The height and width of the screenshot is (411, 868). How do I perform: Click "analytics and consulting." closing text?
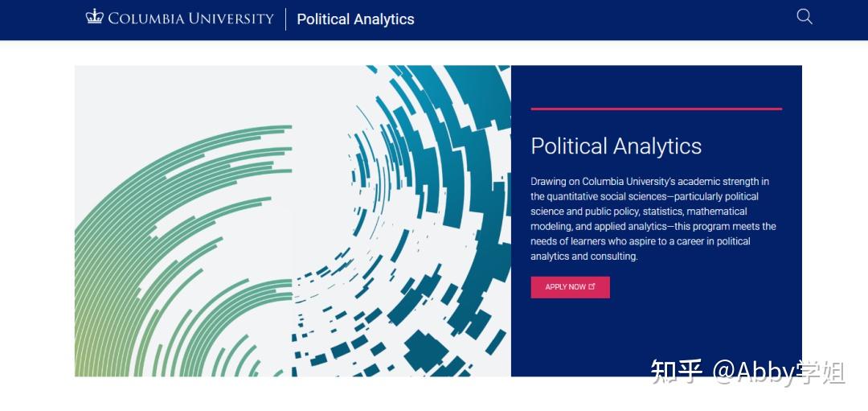click(583, 257)
